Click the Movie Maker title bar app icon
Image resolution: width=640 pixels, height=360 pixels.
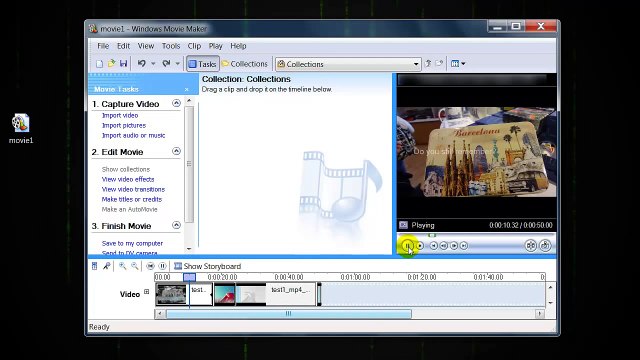tap(93, 28)
